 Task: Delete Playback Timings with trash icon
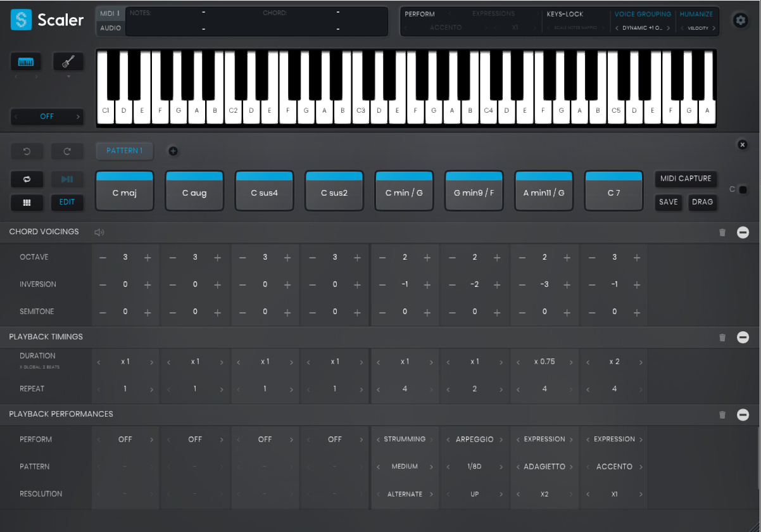pyautogui.click(x=722, y=338)
